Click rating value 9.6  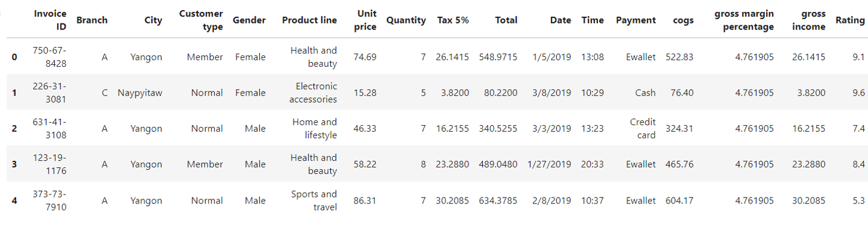[x=858, y=93]
